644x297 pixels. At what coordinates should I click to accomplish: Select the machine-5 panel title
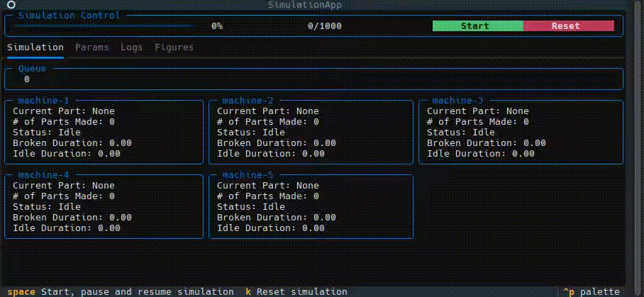point(248,175)
